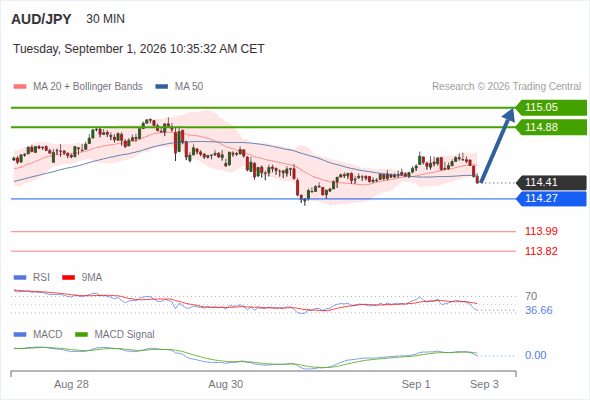Click the RSI value 36.66 label
Screen dimensions: 590x400
click(x=539, y=310)
